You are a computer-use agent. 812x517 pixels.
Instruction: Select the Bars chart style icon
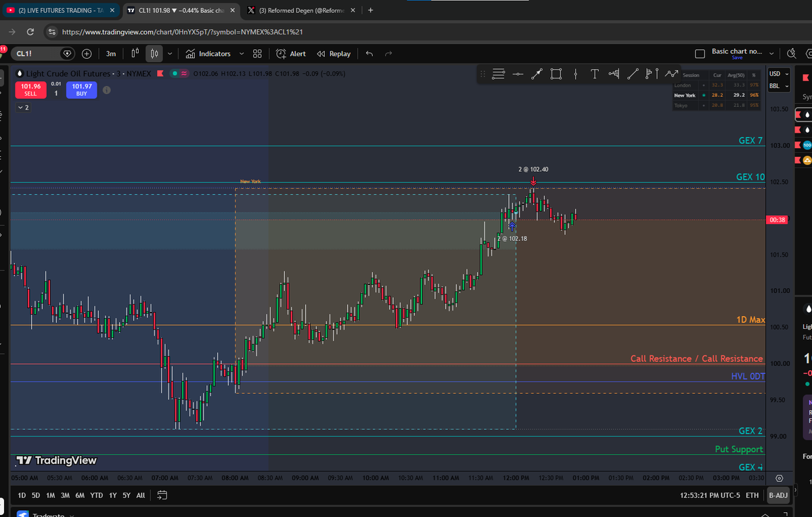pos(135,53)
